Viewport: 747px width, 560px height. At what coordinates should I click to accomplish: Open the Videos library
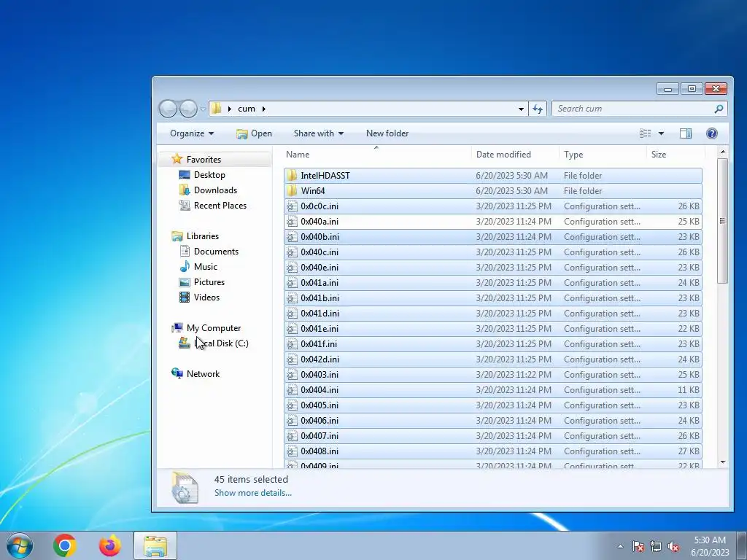click(x=206, y=297)
